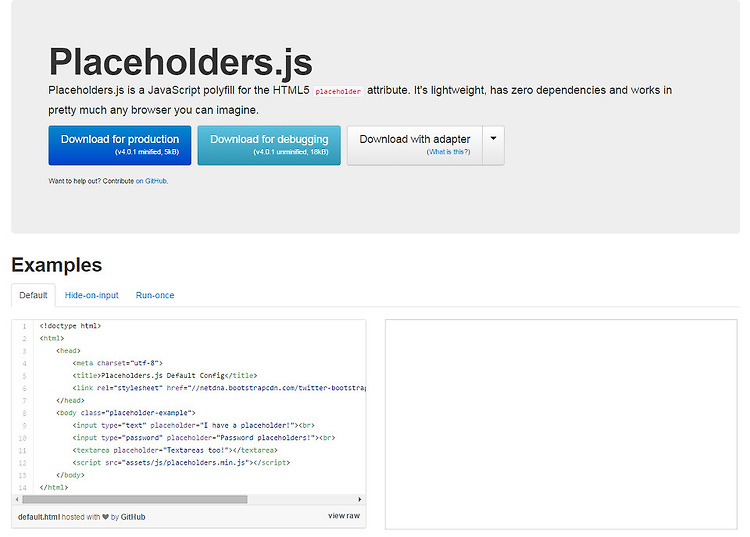The height and width of the screenshot is (537, 750).
Task: Switch to the Hide-on-input tab
Action: [91, 295]
